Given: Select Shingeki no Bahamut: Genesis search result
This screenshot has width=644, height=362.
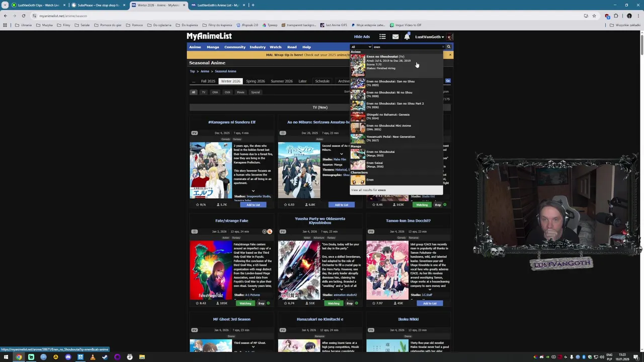Looking at the screenshot, I should pos(396,116).
